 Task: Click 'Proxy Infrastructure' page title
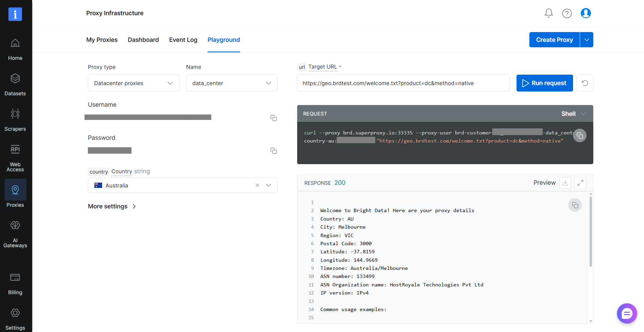click(115, 13)
